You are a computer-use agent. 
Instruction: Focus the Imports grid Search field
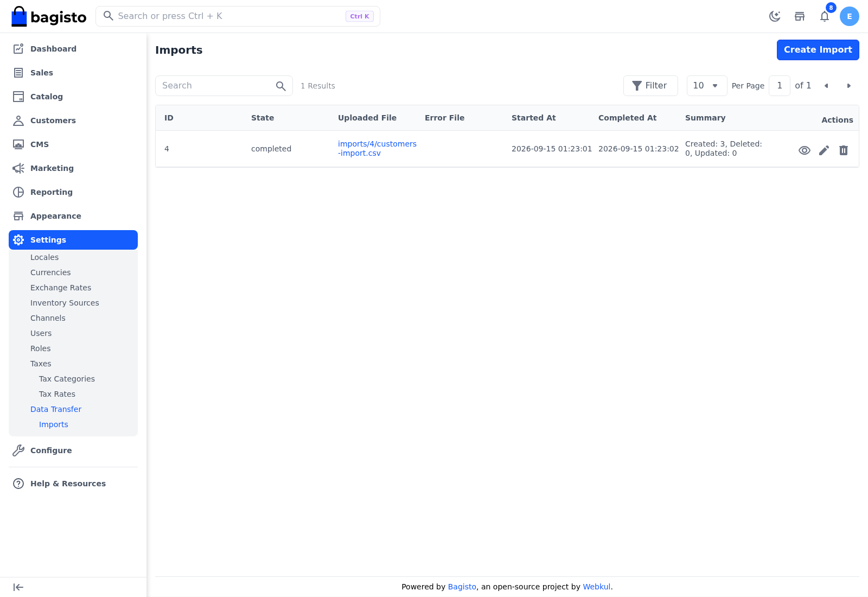pos(224,86)
